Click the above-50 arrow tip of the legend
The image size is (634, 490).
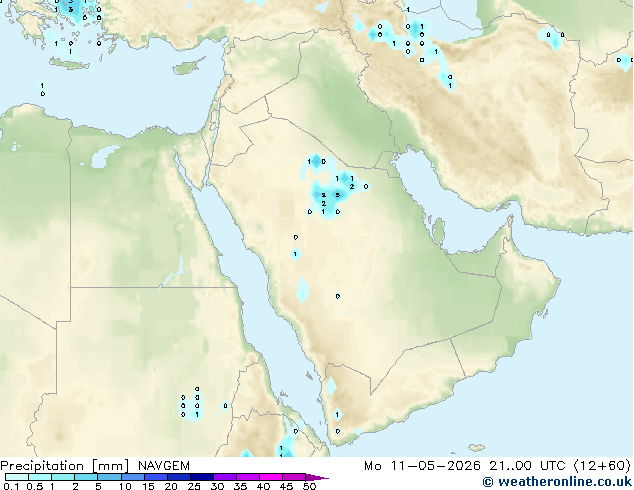point(317,477)
